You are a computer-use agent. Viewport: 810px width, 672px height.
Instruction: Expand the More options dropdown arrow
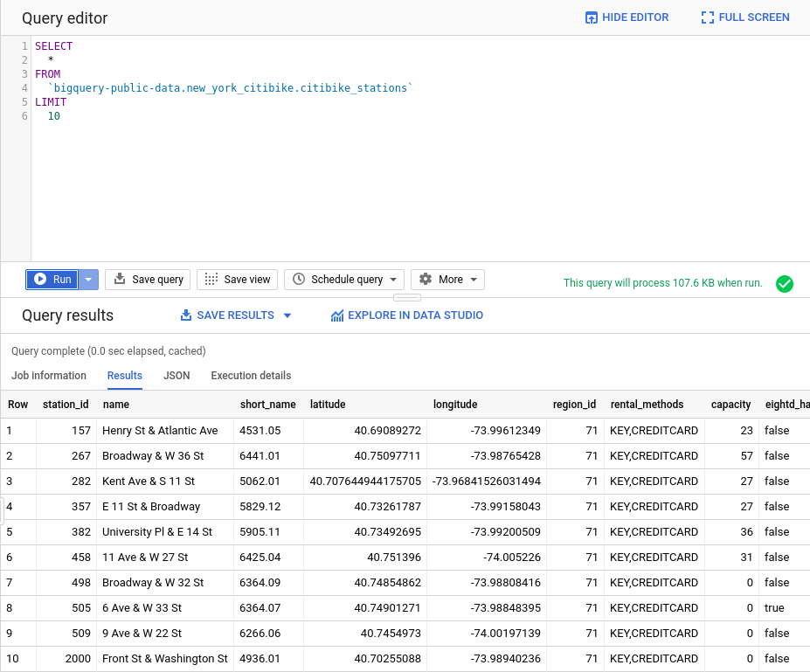click(x=474, y=280)
